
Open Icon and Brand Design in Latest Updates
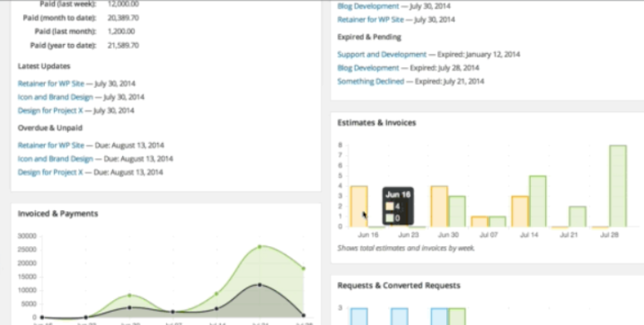point(56,97)
